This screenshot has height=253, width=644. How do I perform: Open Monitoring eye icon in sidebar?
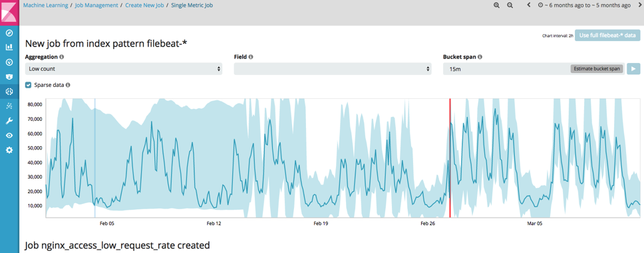pos(9,135)
